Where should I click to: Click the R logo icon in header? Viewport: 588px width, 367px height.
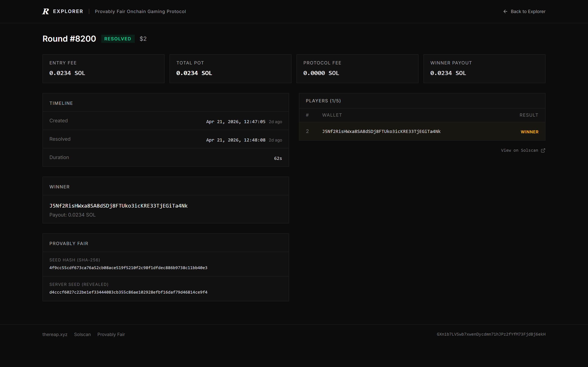46,11
